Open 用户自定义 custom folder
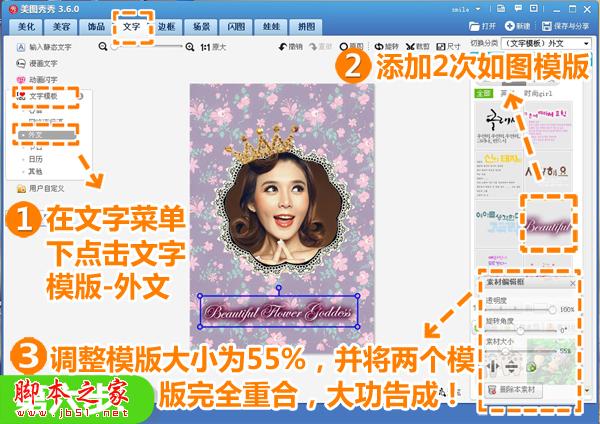The width and height of the screenshot is (600, 424). pos(41,188)
